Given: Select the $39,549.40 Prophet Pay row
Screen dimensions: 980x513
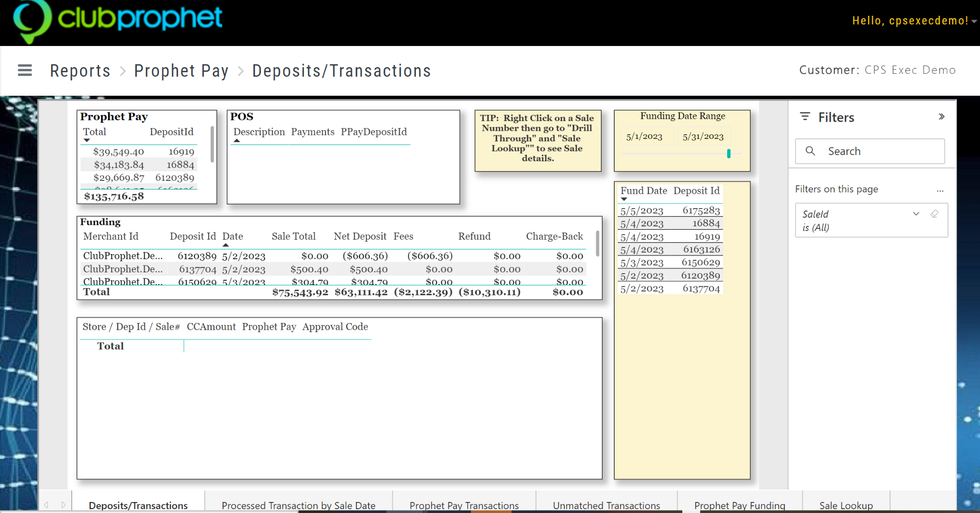Looking at the screenshot, I should 139,152.
